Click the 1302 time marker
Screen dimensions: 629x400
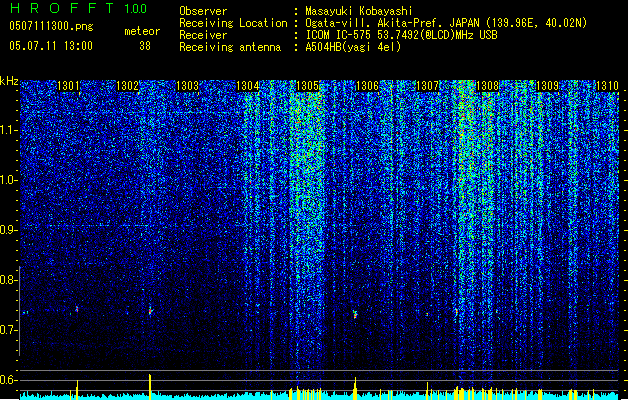click(127, 86)
